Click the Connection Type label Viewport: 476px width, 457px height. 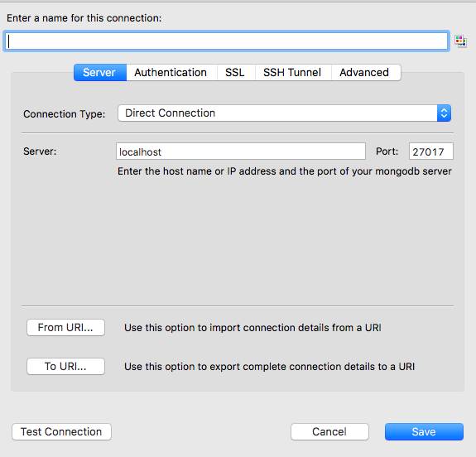64,114
